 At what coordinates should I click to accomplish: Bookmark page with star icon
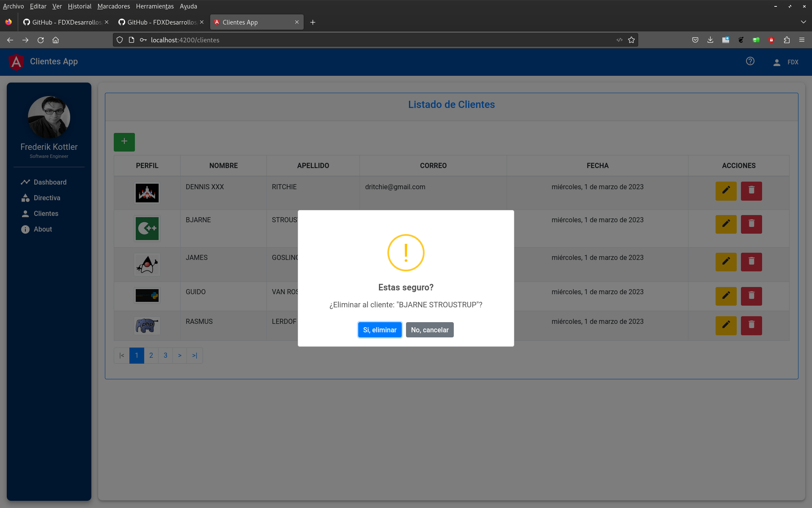click(631, 40)
